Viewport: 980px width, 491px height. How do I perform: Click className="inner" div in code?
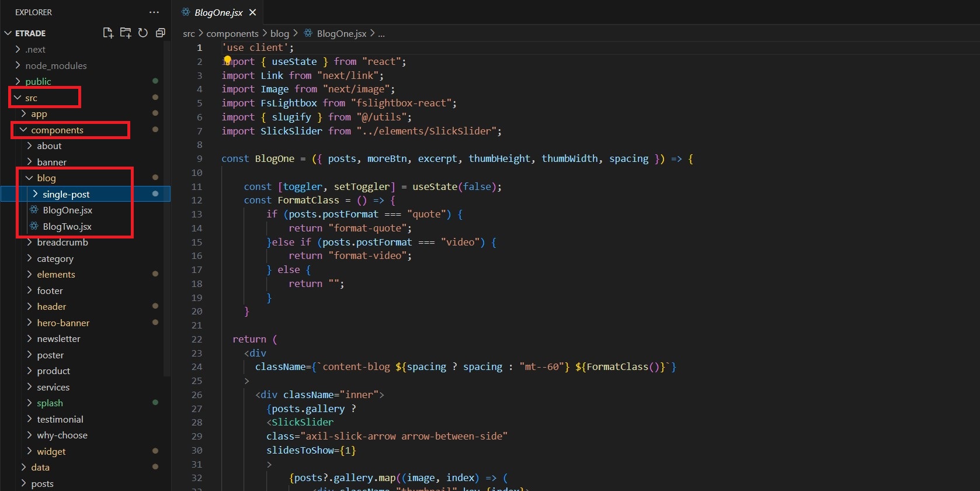(319, 395)
